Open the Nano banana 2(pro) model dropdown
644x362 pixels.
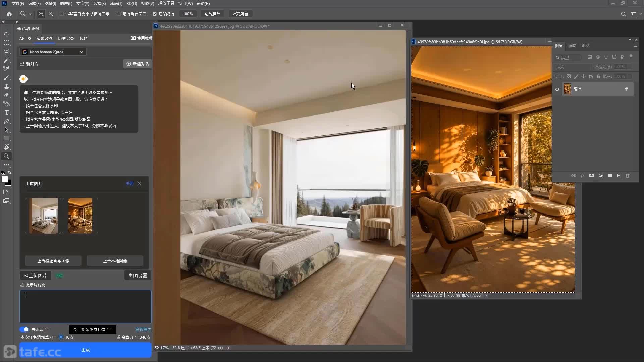(x=53, y=52)
